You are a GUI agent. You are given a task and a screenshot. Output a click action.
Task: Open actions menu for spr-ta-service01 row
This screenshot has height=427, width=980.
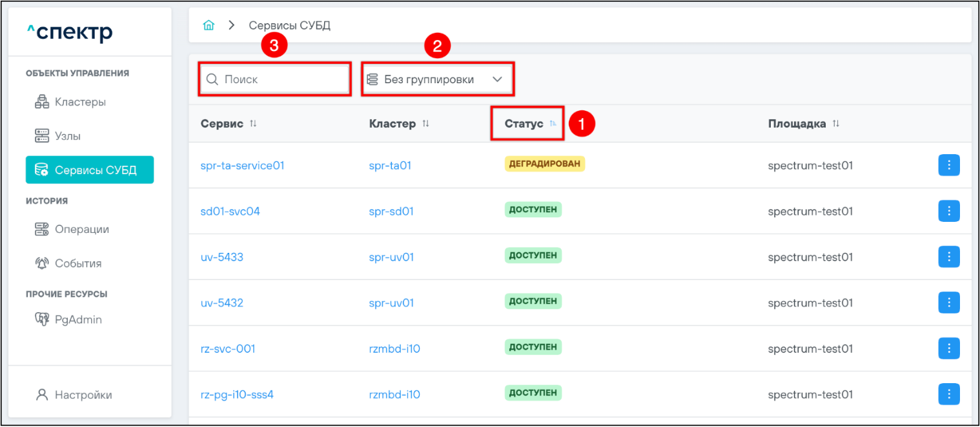pos(948,165)
